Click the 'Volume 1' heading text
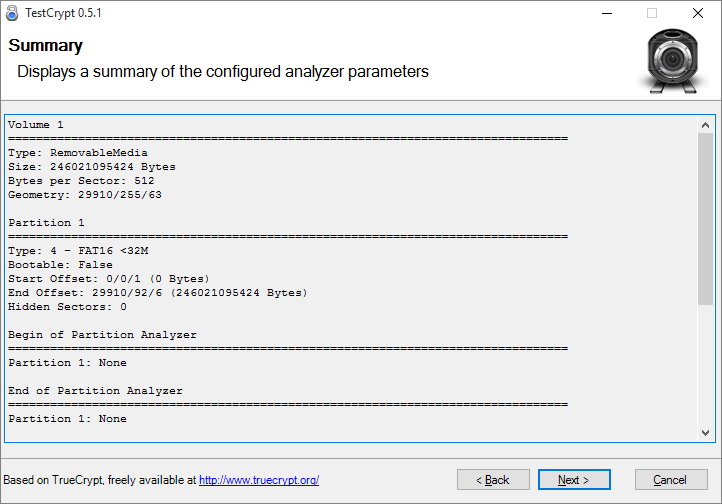This screenshot has height=504, width=722. coord(36,125)
